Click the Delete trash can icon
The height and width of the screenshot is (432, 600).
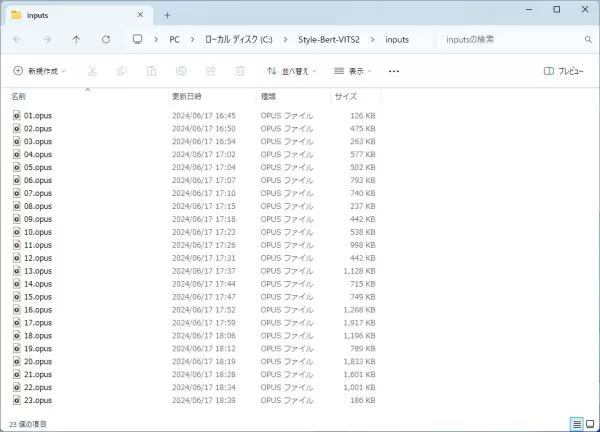tap(240, 71)
